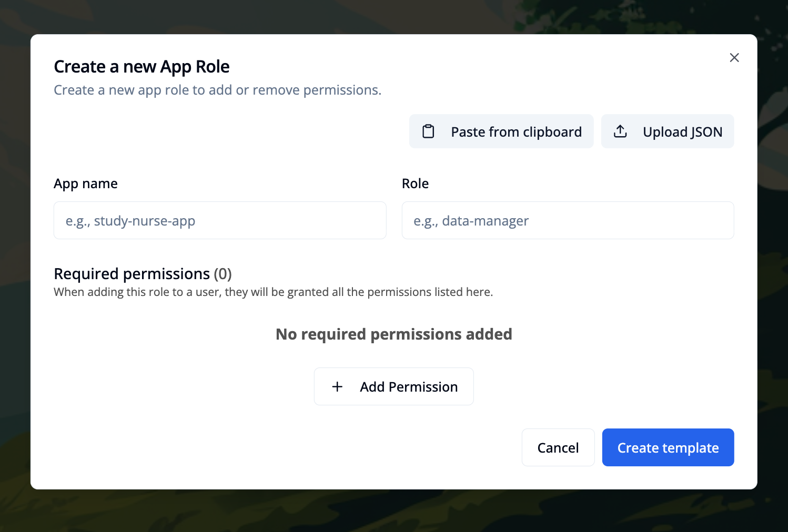Viewport: 788px width, 532px height.
Task: Click the Required permissions heading
Action: [x=132, y=274]
